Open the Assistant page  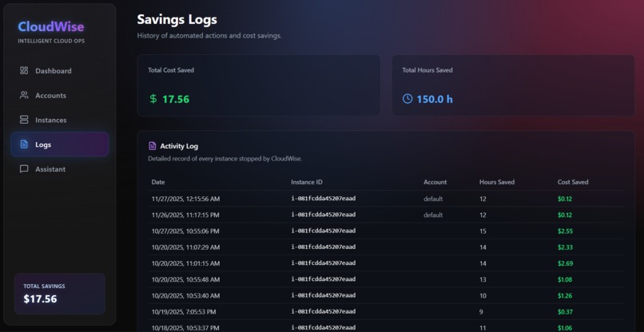[x=60, y=169]
